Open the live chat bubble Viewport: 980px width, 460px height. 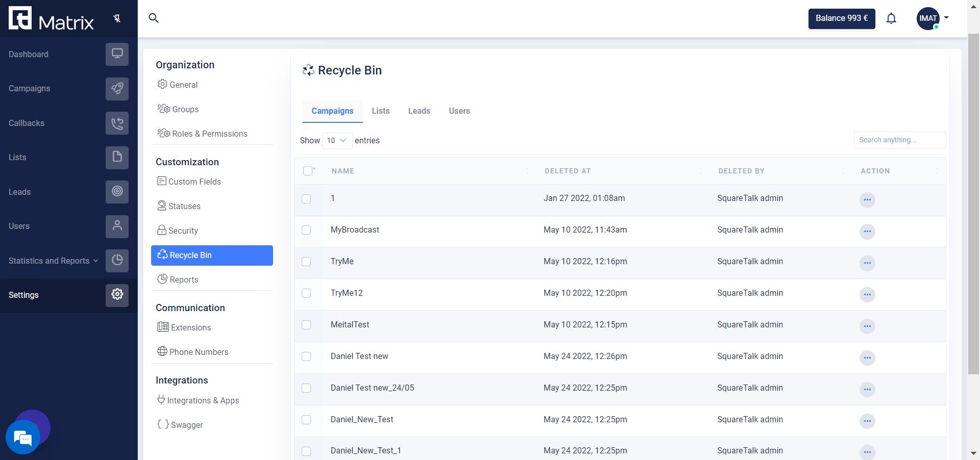[23, 437]
